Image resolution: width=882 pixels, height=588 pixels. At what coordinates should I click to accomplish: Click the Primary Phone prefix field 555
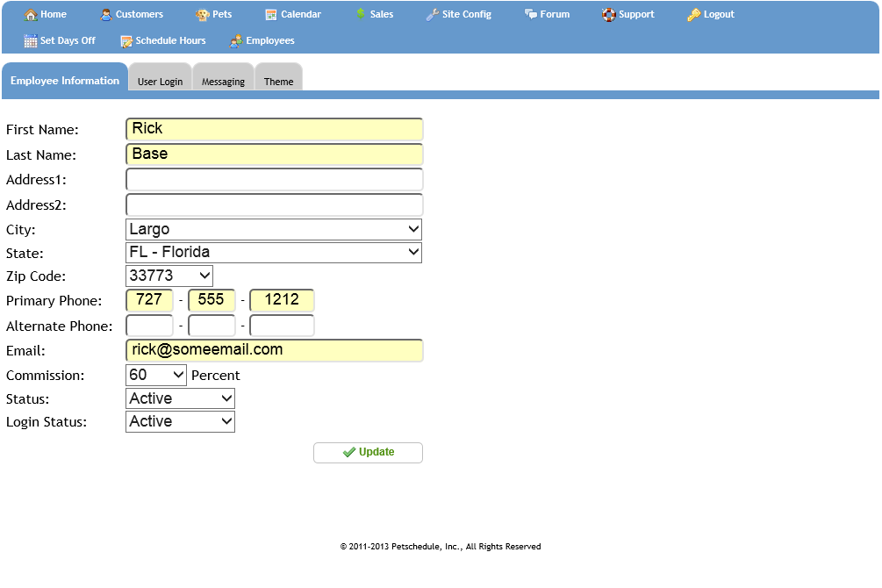click(212, 300)
